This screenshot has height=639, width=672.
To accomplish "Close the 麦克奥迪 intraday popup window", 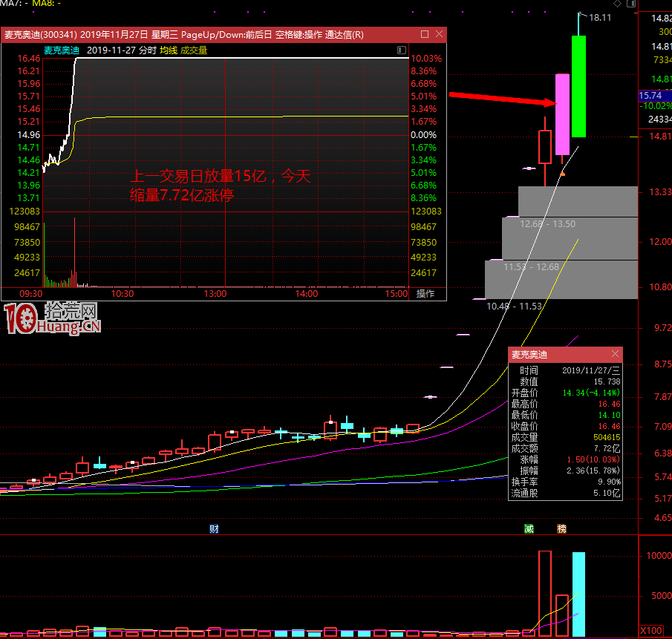I will (x=439, y=34).
